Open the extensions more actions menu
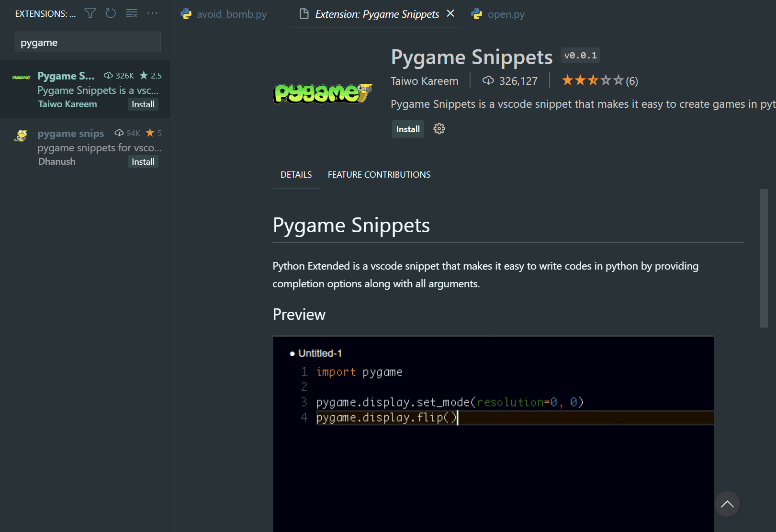The width and height of the screenshot is (776, 532). tap(152, 13)
